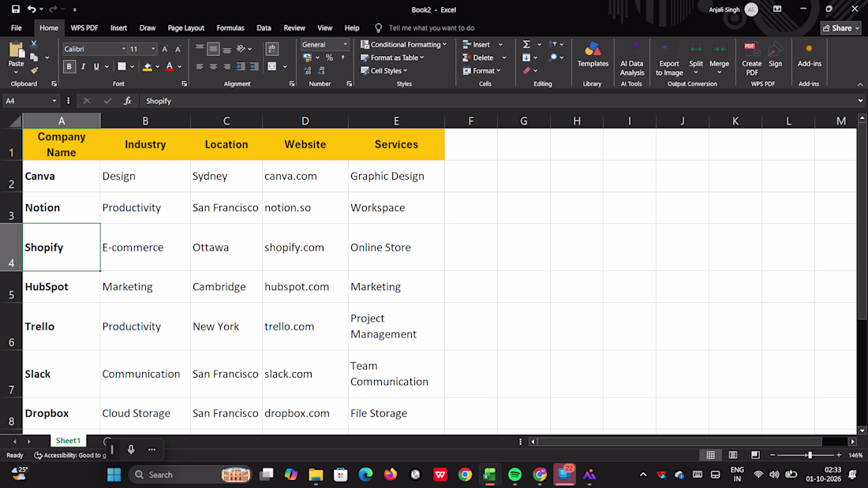Open the Sign PDF tool
This screenshot has height=488, width=868.
pos(775,54)
